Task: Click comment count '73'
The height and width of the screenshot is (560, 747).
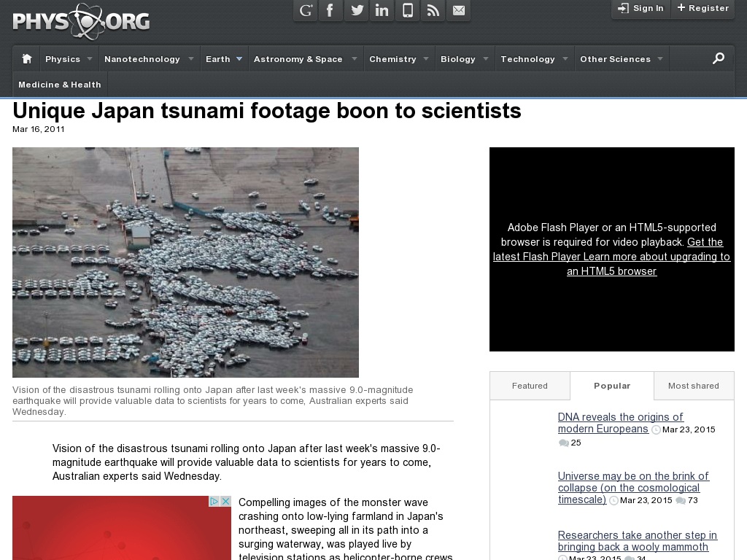Action: click(693, 500)
